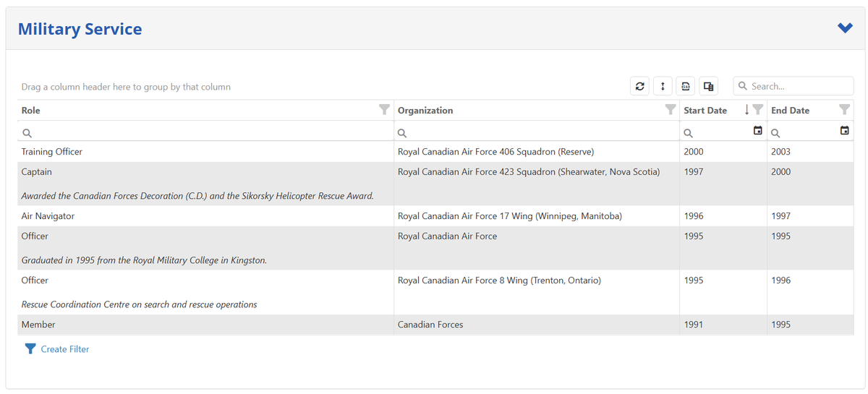Click the Rescue Coordination Centre note

point(139,304)
